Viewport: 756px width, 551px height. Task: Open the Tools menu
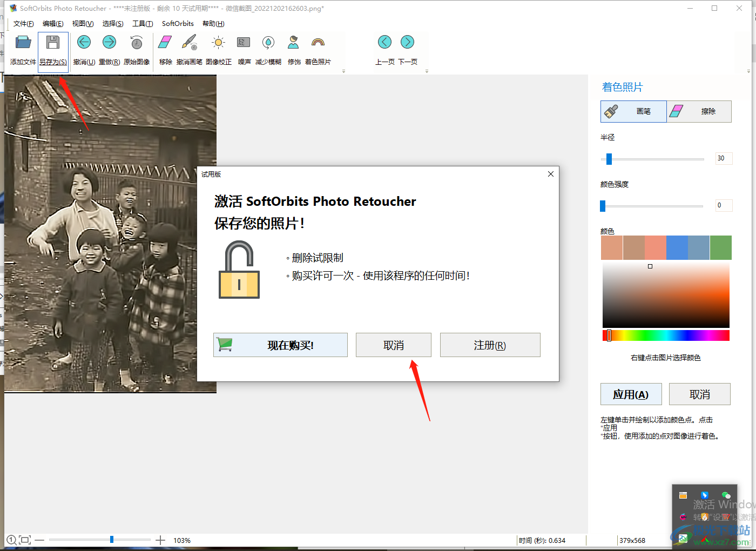coord(143,24)
